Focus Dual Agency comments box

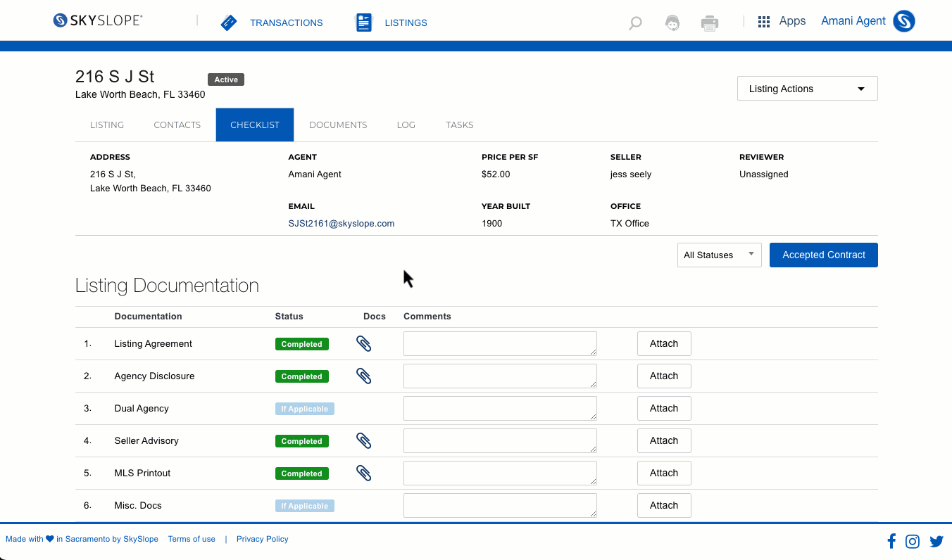coord(500,408)
